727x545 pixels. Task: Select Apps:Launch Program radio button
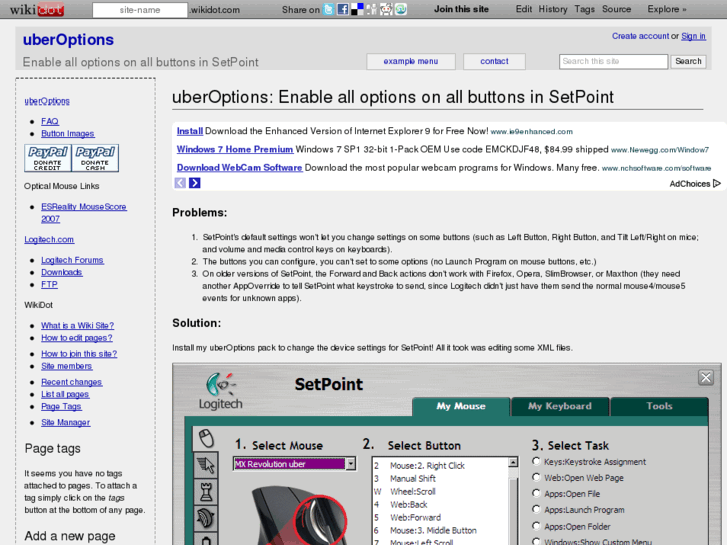click(537, 510)
